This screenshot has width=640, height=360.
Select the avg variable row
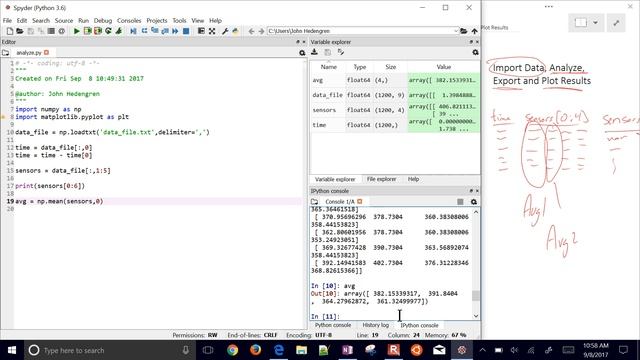point(395,80)
